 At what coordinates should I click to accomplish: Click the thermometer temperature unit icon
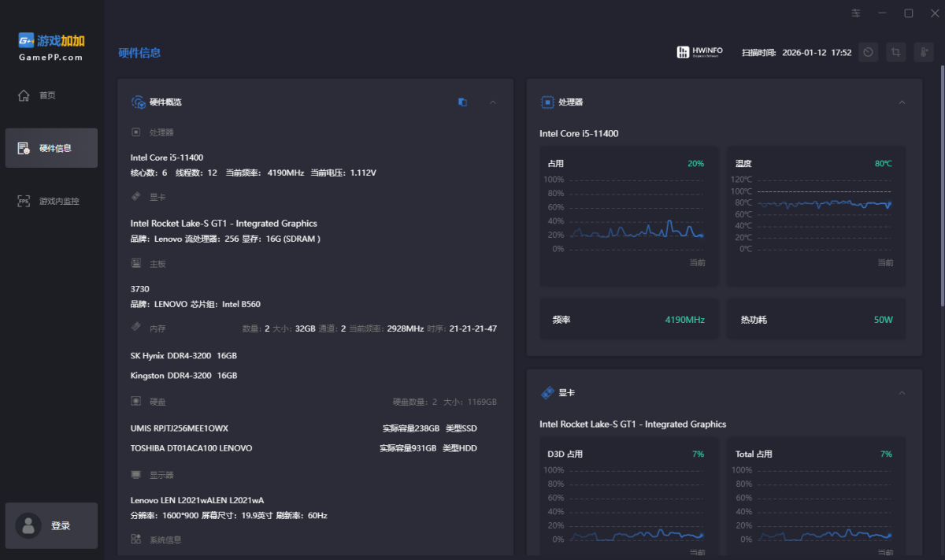924,52
